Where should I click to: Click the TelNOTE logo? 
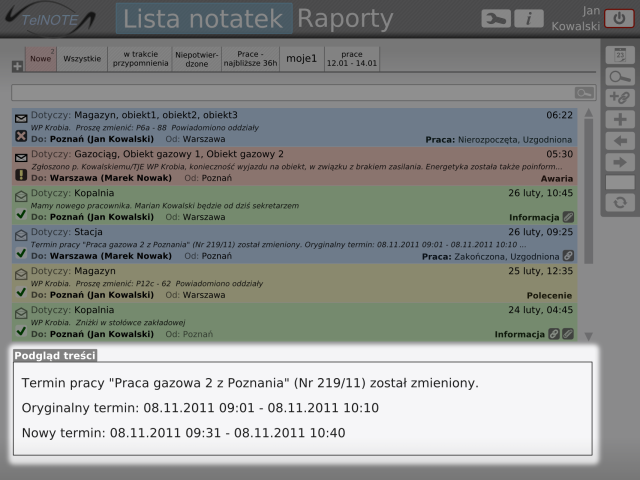[x=50, y=19]
